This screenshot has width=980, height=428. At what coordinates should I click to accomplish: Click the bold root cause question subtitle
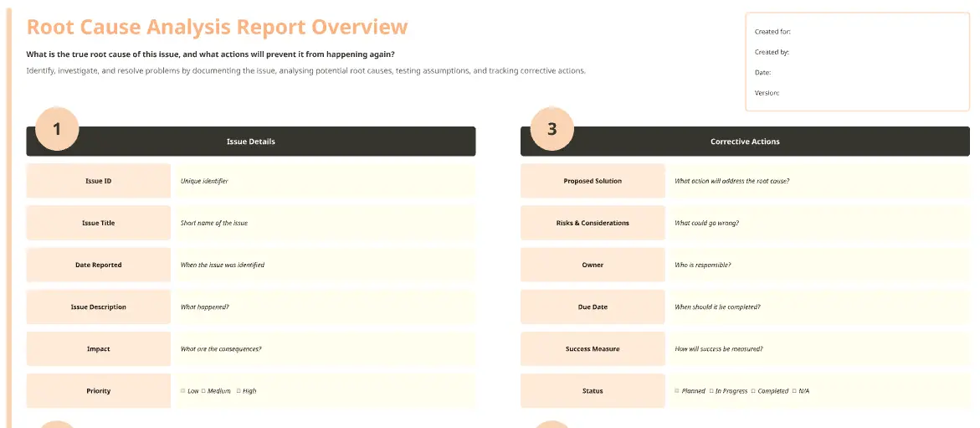pyautogui.click(x=210, y=54)
